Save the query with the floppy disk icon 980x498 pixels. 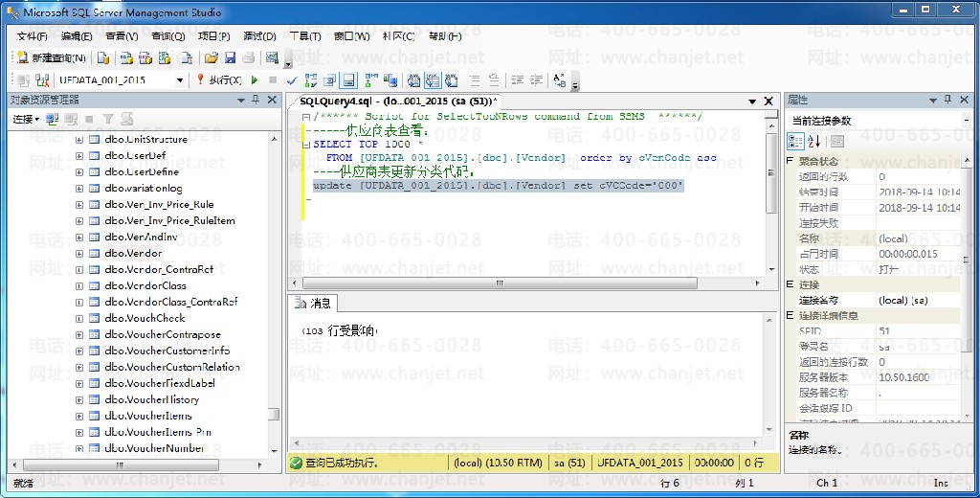coord(230,58)
